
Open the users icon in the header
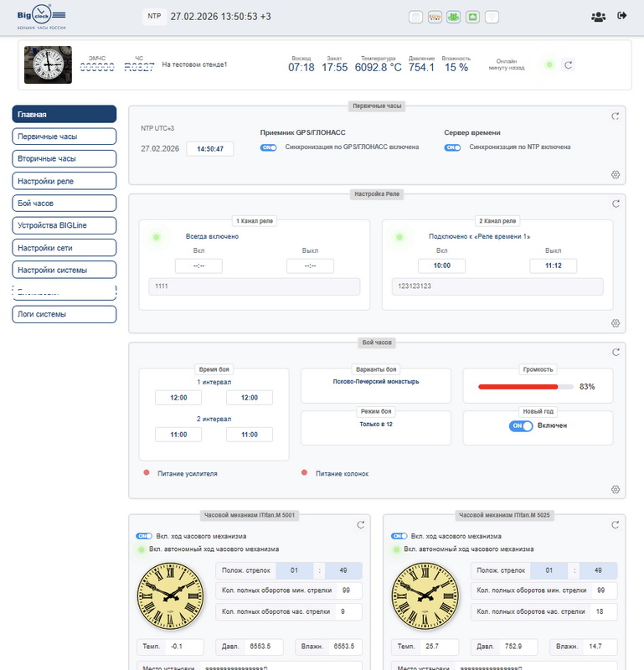pos(598,16)
